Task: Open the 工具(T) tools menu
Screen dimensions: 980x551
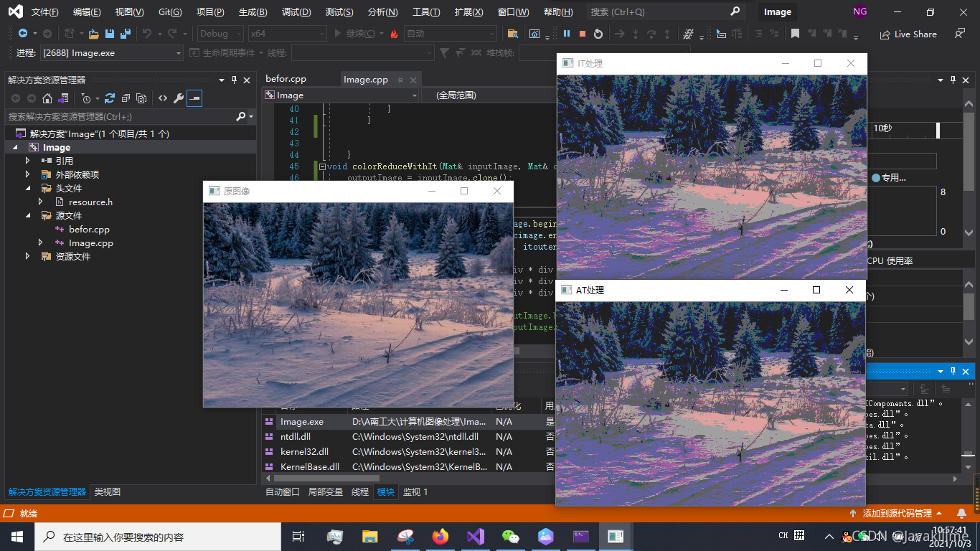Action: pyautogui.click(x=426, y=12)
